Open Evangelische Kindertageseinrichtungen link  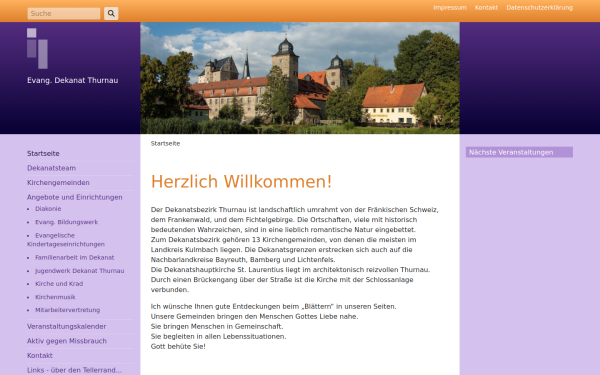tap(66, 240)
